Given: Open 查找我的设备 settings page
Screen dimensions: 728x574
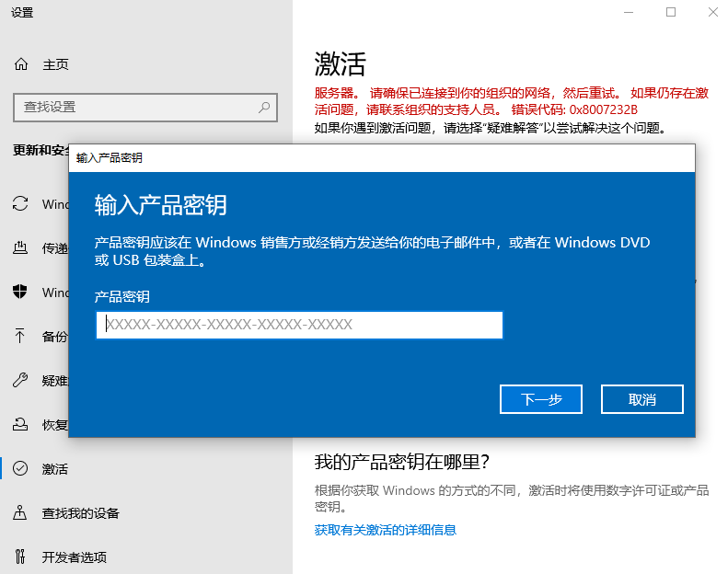Looking at the screenshot, I should [x=81, y=513].
